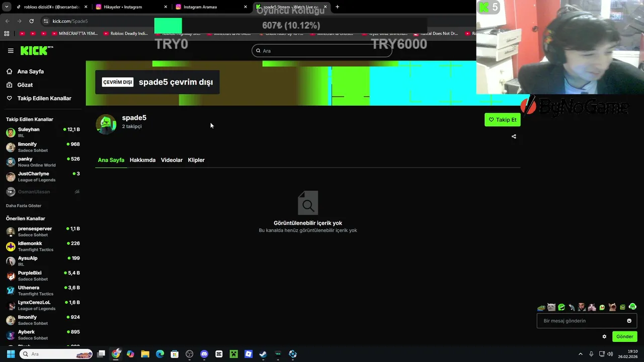
Task: Open the bookmarks apps grid icon
Action: tap(7, 33)
